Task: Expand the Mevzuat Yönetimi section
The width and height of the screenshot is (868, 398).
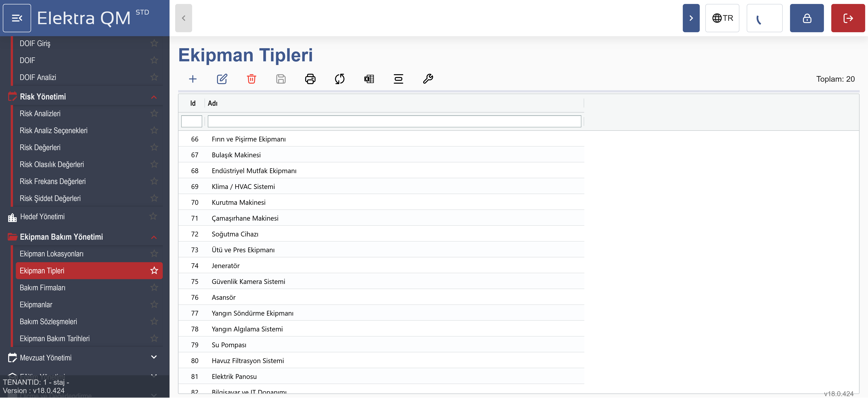Action: [154, 357]
